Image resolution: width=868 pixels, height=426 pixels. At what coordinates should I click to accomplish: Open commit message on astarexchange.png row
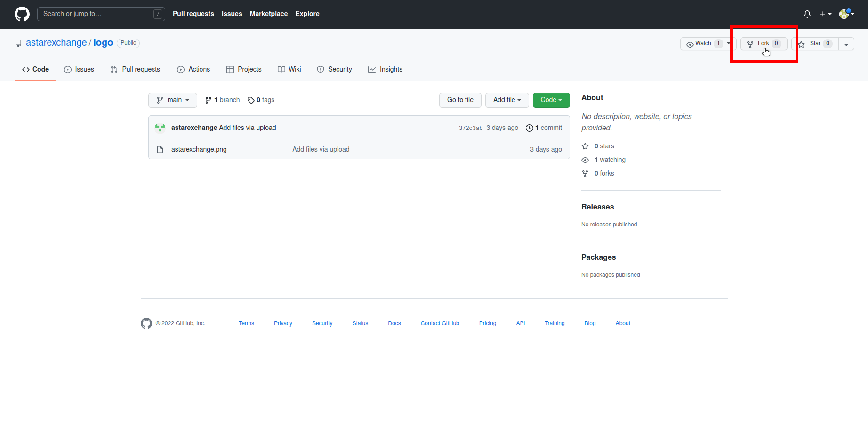click(x=321, y=149)
